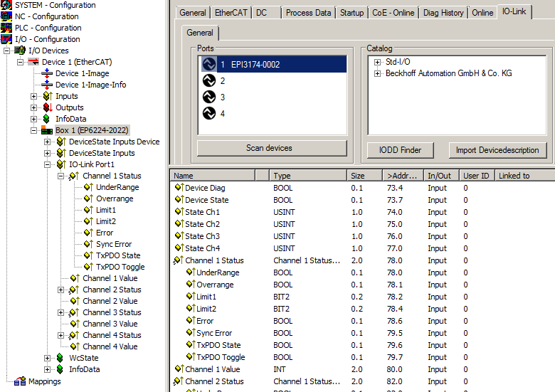Expand Channel 2 Status in tree
This screenshot has height=392, width=555.
click(x=61, y=290)
